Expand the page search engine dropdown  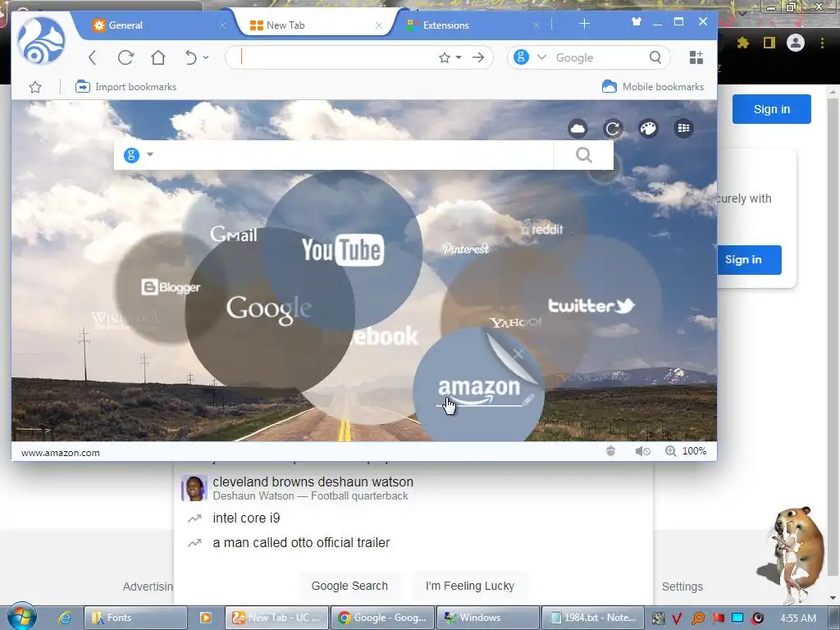pos(150,155)
